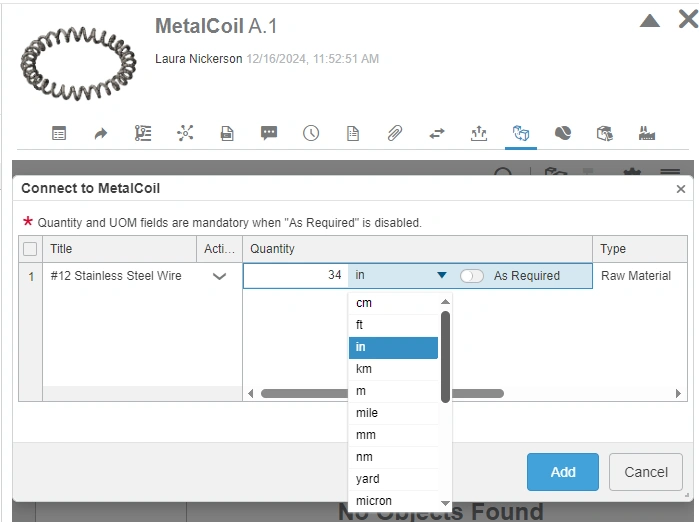
Task: Click the share arrow icon
Action: tap(101, 133)
